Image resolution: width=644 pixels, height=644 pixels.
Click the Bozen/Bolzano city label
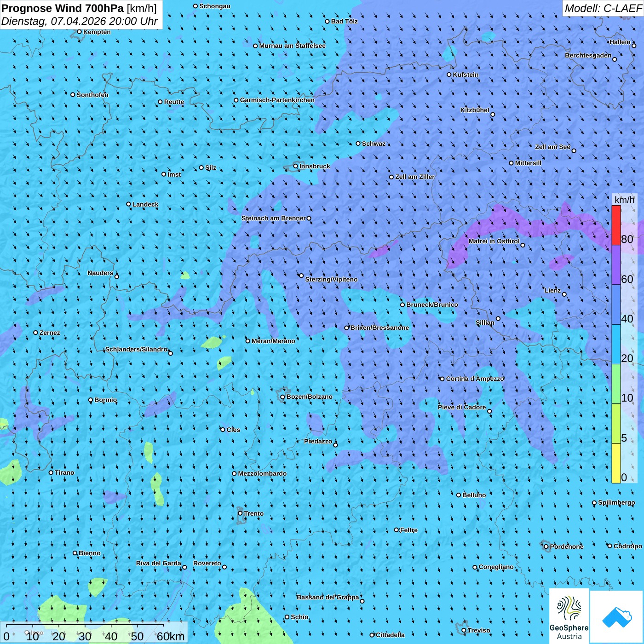[x=309, y=397]
